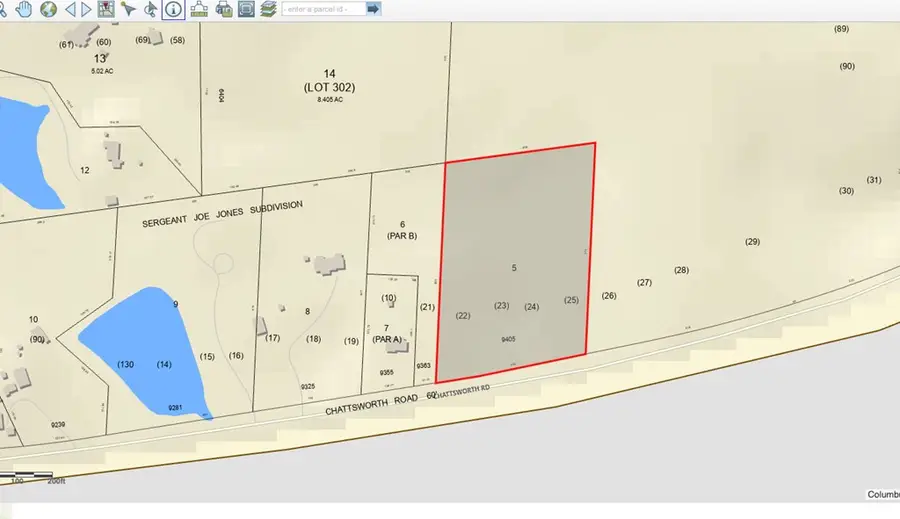Go to previous map extent
The height and width of the screenshot is (519, 900).
(70, 9)
